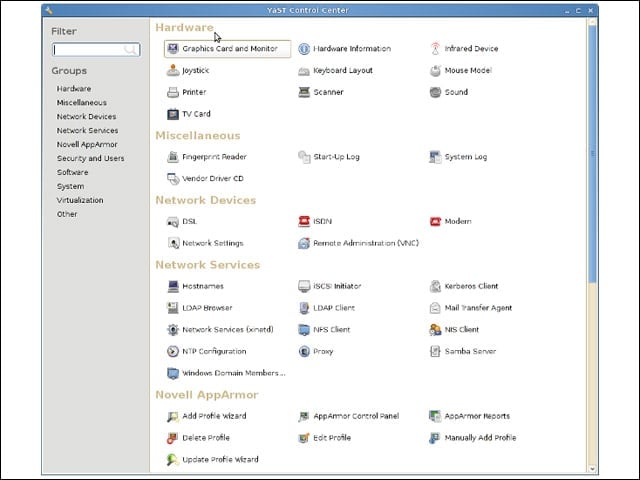
Task: Open the Joystick configuration icon
Action: click(173, 70)
